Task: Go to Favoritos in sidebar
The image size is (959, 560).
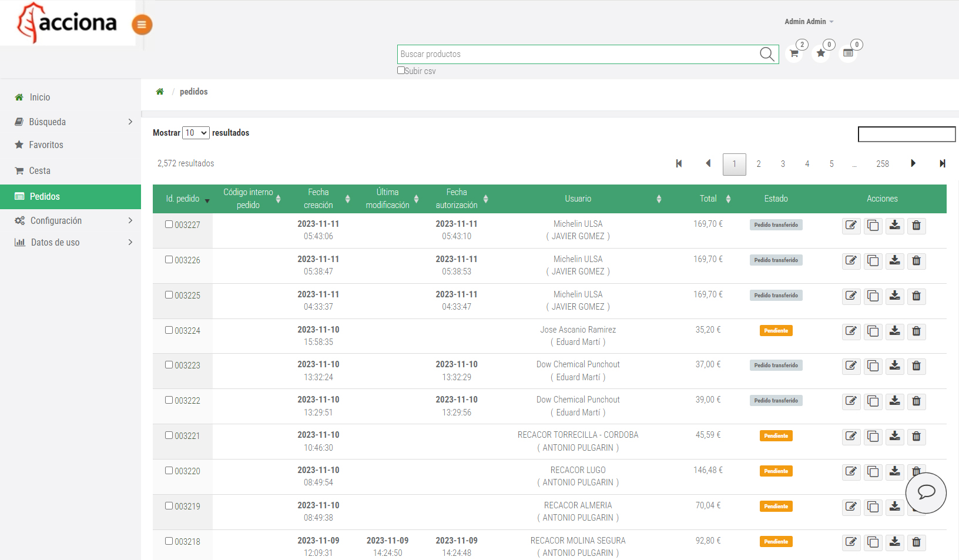Action: tap(46, 145)
